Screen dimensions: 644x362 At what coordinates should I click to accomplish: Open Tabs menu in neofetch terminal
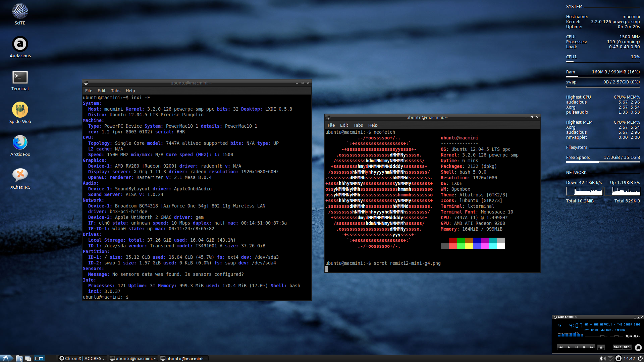coord(358,125)
